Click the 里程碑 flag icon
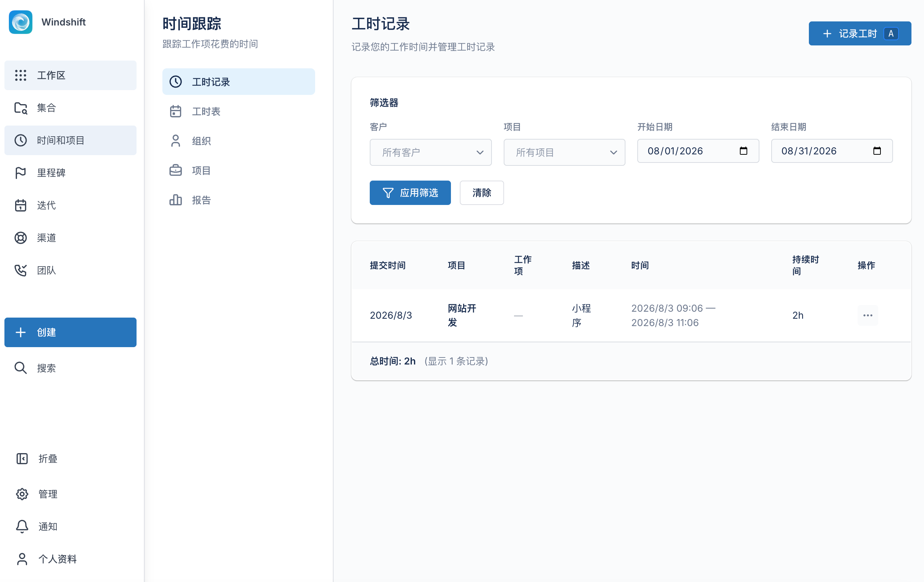924x582 pixels. 21,173
